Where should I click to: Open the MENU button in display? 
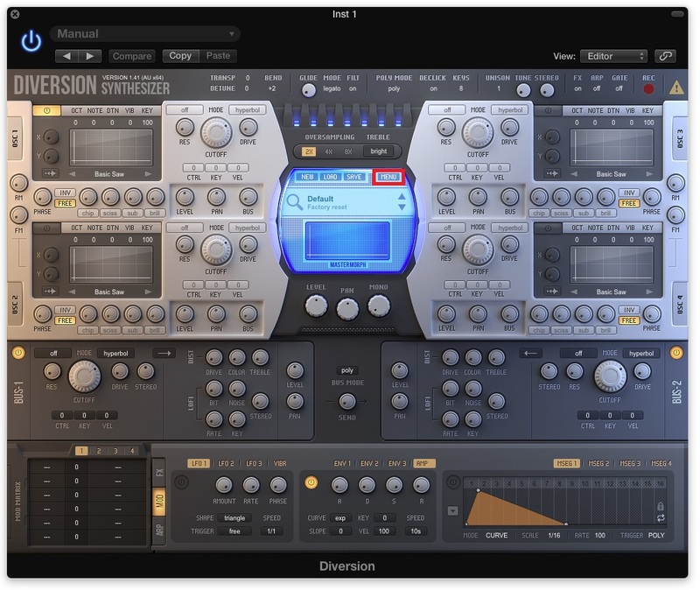pos(388,177)
